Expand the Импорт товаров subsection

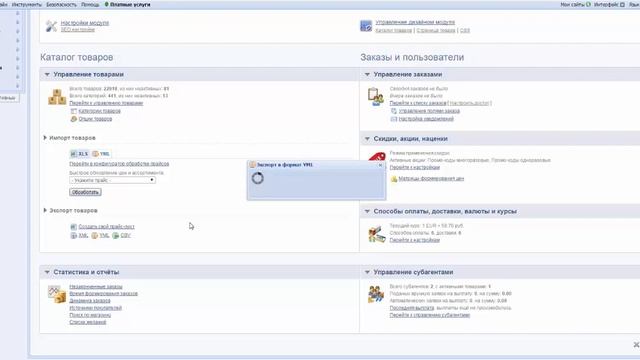tap(45, 138)
